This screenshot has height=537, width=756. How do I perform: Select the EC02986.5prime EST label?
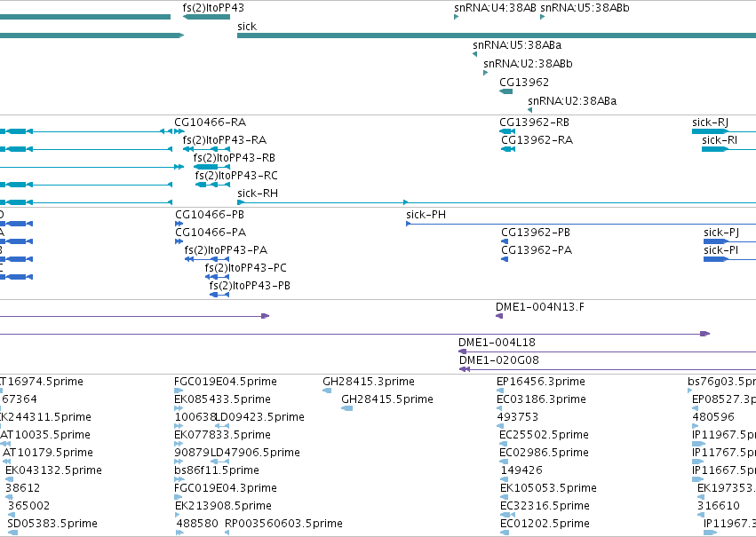point(544,454)
